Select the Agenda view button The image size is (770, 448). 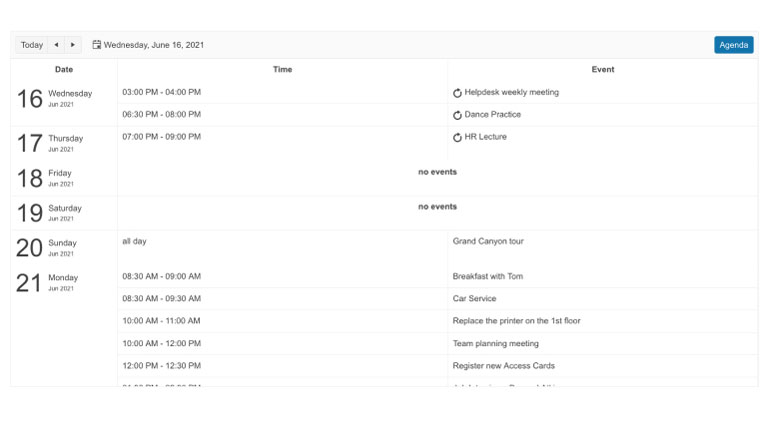[734, 45]
